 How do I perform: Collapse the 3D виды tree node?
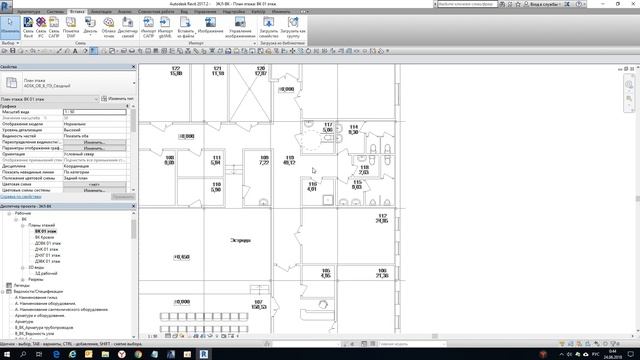[23, 267]
